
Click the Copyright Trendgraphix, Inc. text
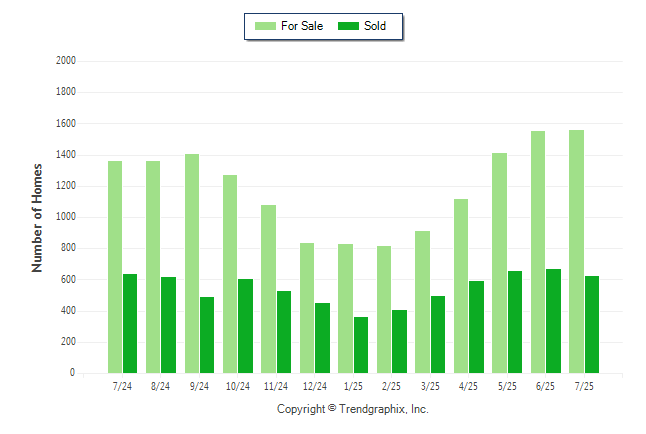pos(353,409)
